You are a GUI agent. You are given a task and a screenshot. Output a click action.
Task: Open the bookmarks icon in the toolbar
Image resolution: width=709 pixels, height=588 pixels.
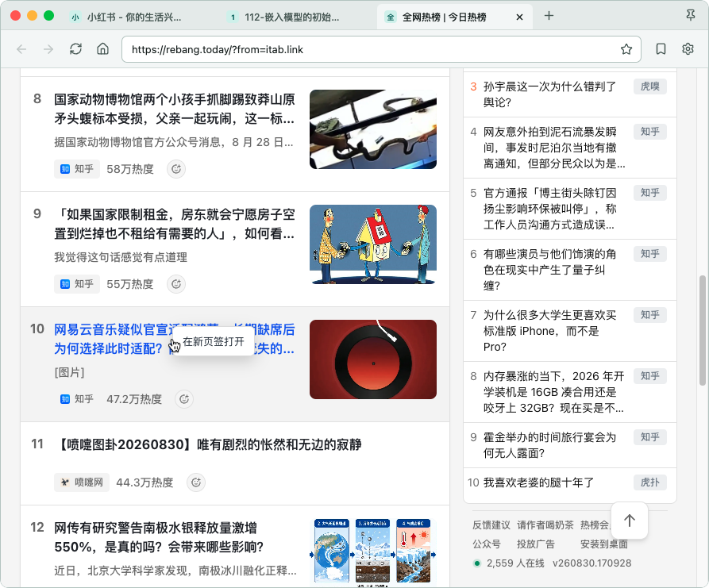coord(661,49)
